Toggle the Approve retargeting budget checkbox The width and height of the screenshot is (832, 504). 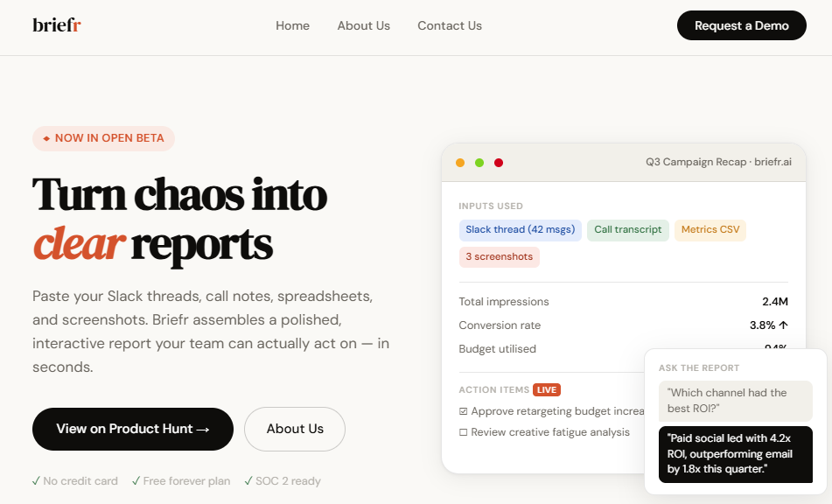coord(463,411)
